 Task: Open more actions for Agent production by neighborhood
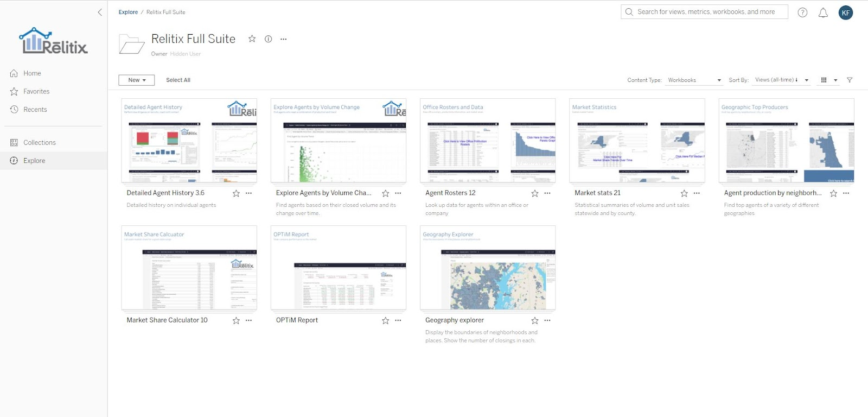[x=846, y=193]
